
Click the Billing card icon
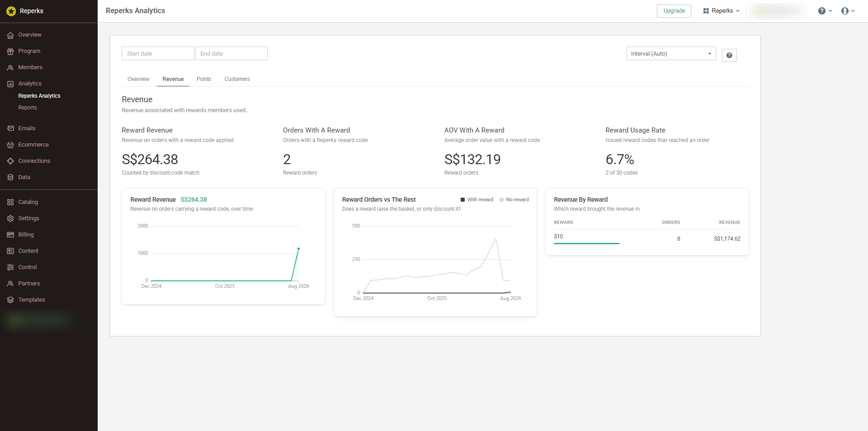[10, 235]
